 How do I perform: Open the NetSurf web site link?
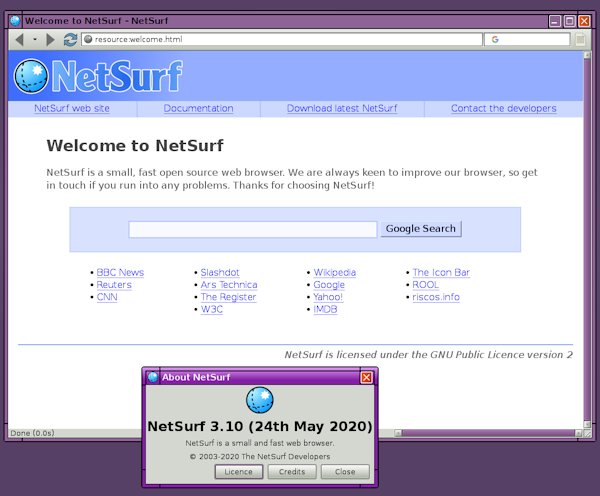tap(72, 108)
